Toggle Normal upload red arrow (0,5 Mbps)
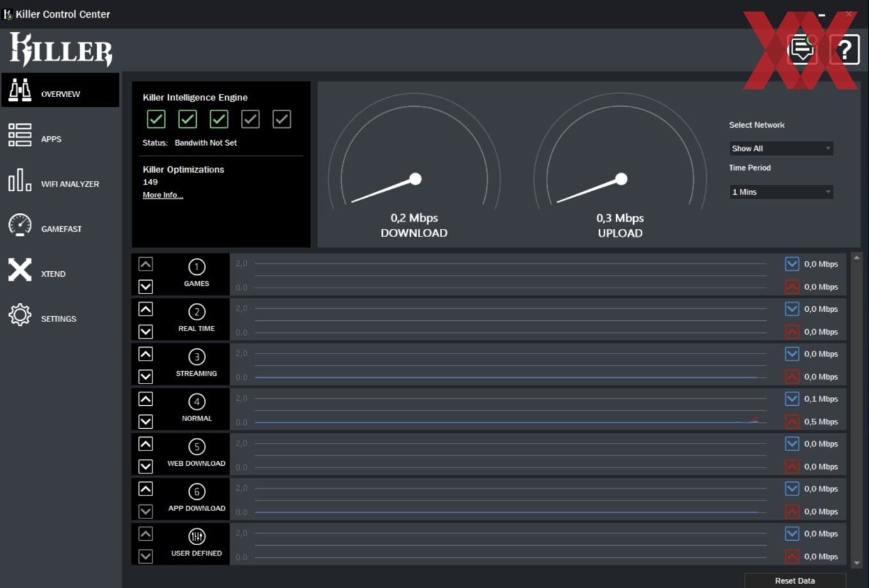The width and height of the screenshot is (869, 588). pyautogui.click(x=792, y=422)
